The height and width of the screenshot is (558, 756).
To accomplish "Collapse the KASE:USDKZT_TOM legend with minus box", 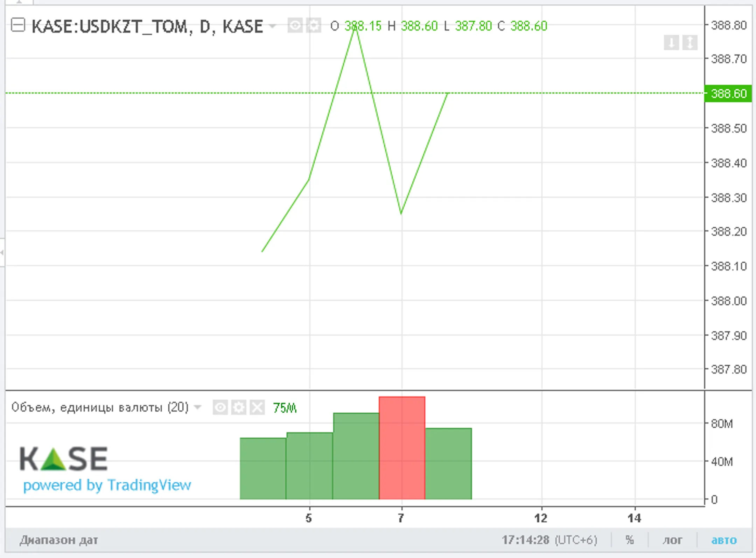I will coord(18,25).
